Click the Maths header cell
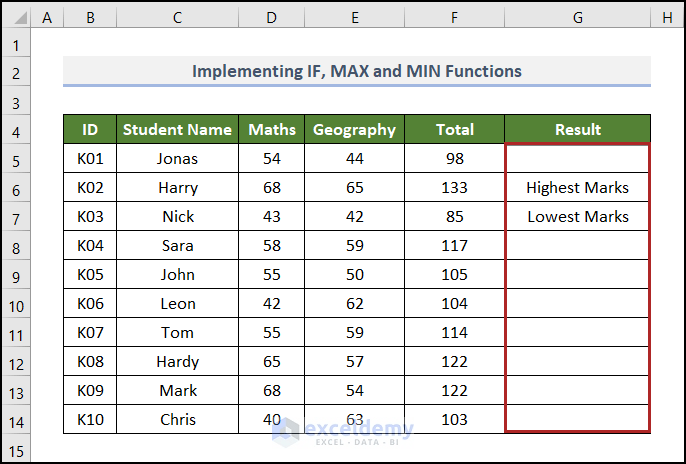The width and height of the screenshot is (686, 464). (x=272, y=129)
